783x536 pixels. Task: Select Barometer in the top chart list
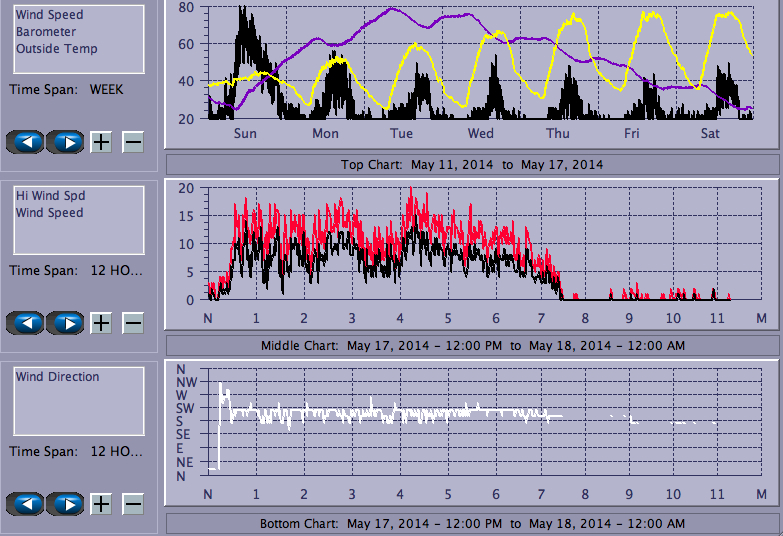click(45, 32)
